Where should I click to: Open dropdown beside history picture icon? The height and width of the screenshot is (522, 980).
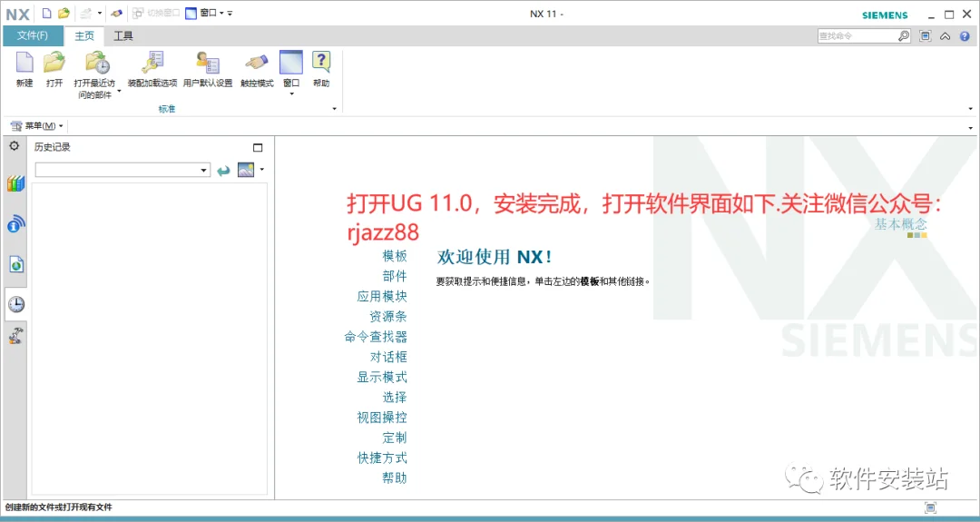coord(262,170)
